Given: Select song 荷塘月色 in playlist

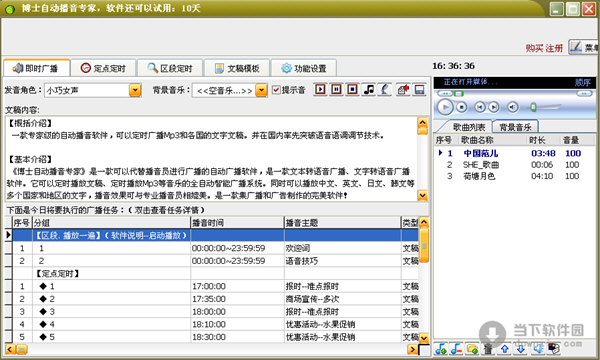Looking at the screenshot, I should click(x=514, y=176).
